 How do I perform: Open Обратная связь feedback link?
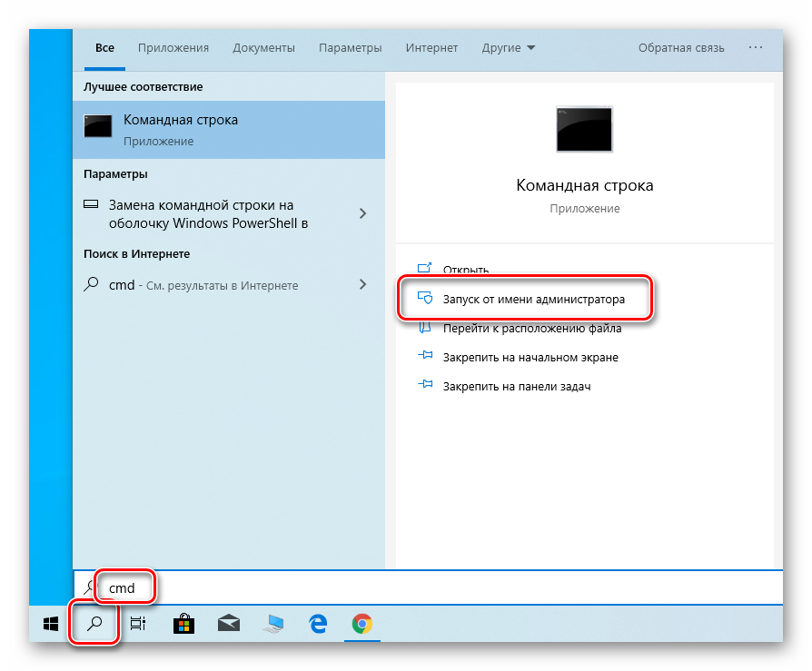click(681, 47)
